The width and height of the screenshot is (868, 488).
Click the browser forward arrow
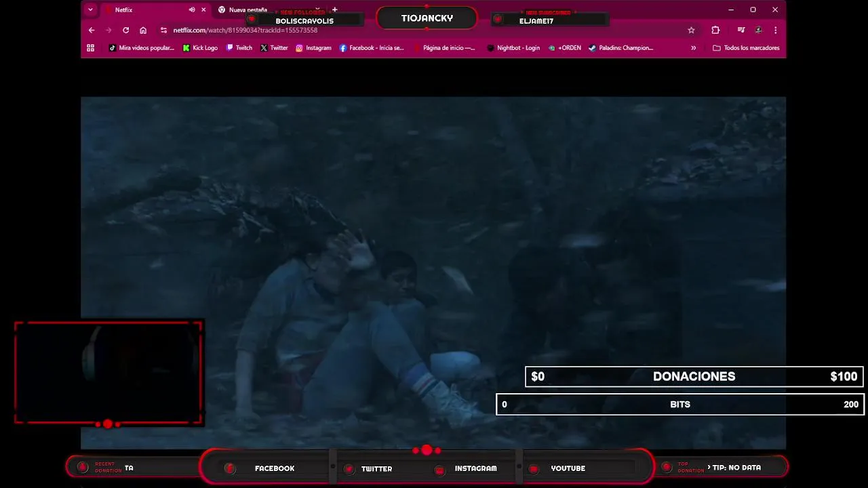[108, 30]
